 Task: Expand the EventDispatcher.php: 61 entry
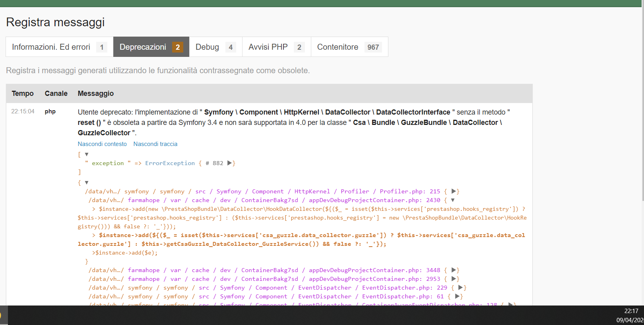coord(458,296)
